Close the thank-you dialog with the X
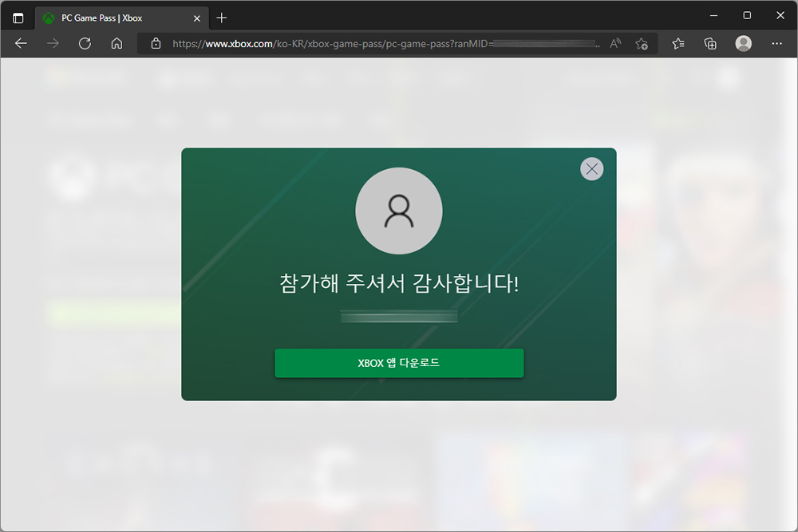 tap(591, 169)
